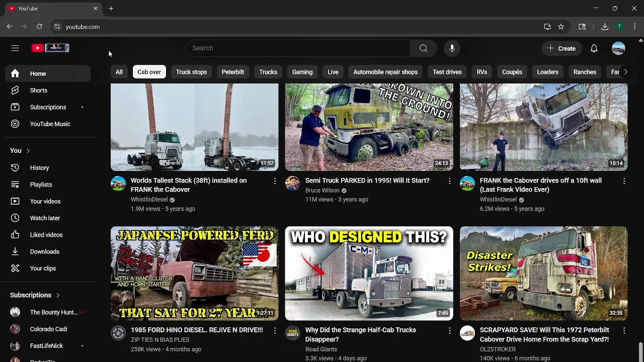Open Your clips in sidebar

tap(48, 268)
